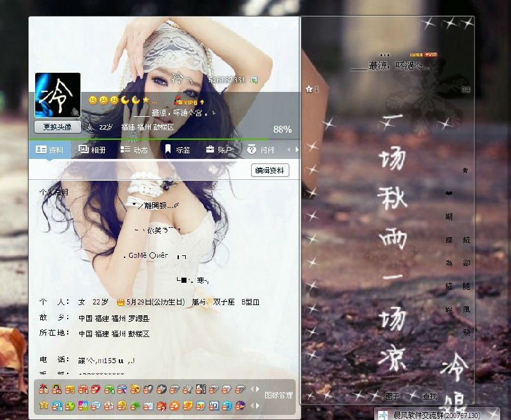Switch to the 相册 album tab

[x=94, y=150]
